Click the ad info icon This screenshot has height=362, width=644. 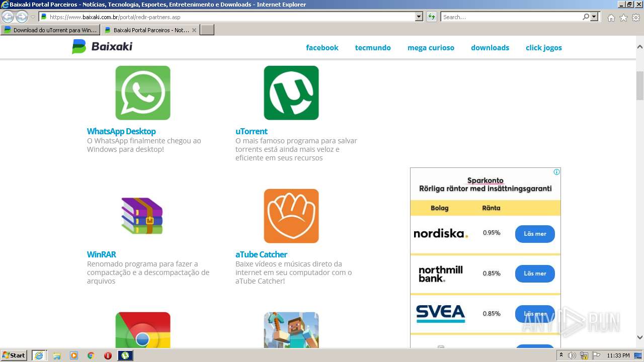[x=556, y=172]
